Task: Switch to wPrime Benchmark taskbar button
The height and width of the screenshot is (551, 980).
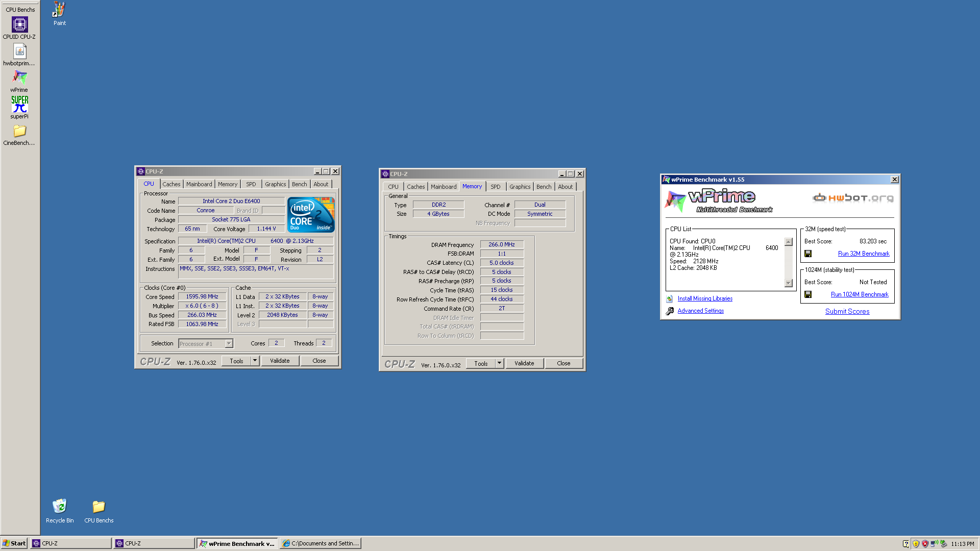Action: click(237, 543)
